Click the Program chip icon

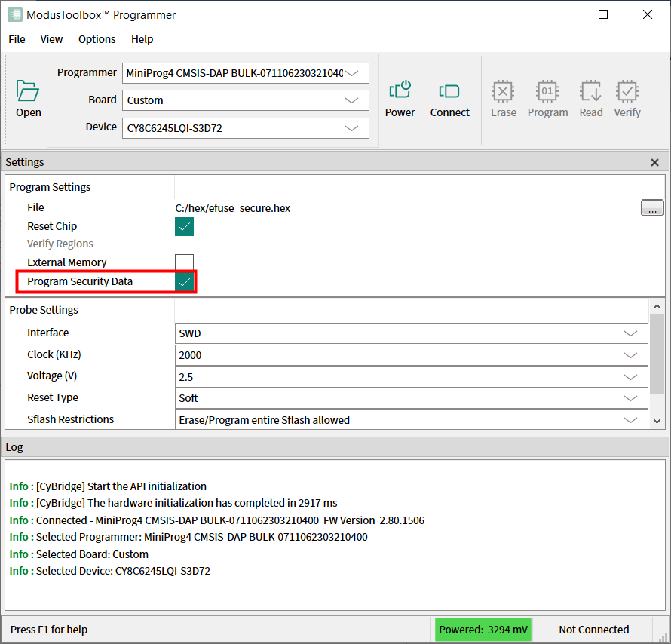click(547, 91)
